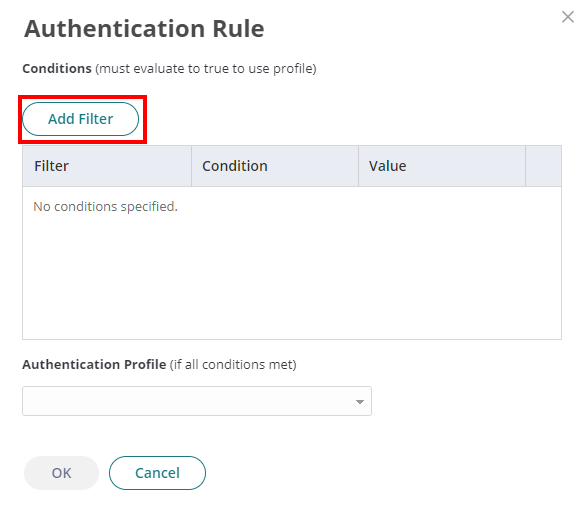Viewport: 586px width, 509px height.
Task: Dismiss the dialog with the Cancel button
Action: pos(157,473)
